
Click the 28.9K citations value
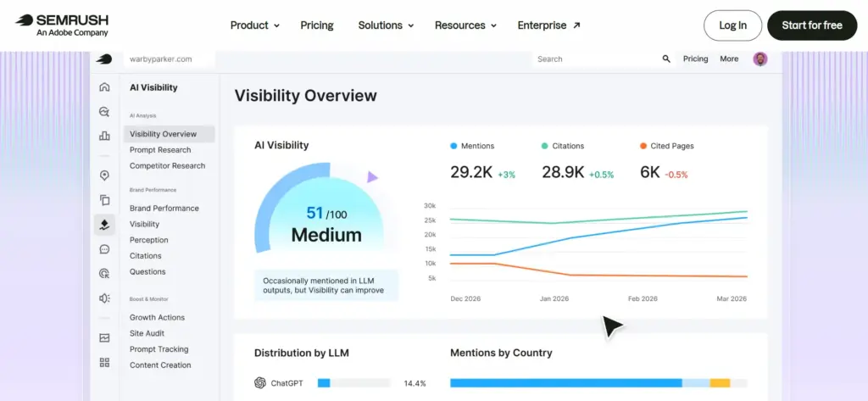pyautogui.click(x=563, y=172)
